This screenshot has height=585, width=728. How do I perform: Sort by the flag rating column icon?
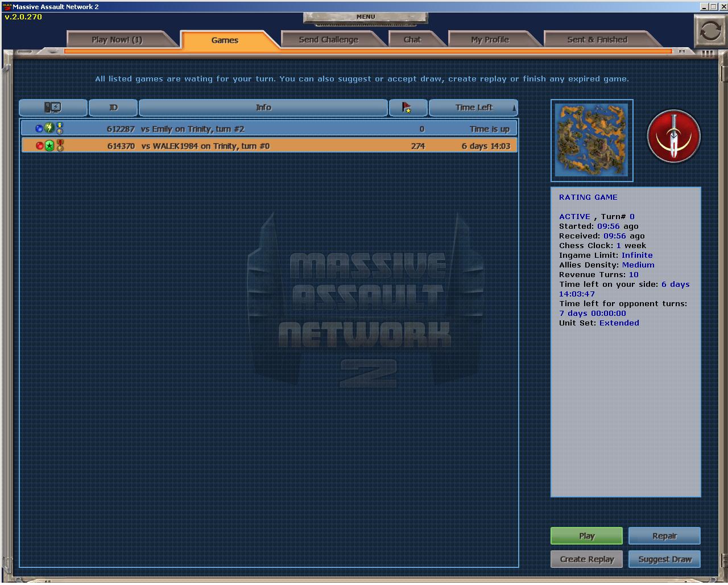pos(407,107)
